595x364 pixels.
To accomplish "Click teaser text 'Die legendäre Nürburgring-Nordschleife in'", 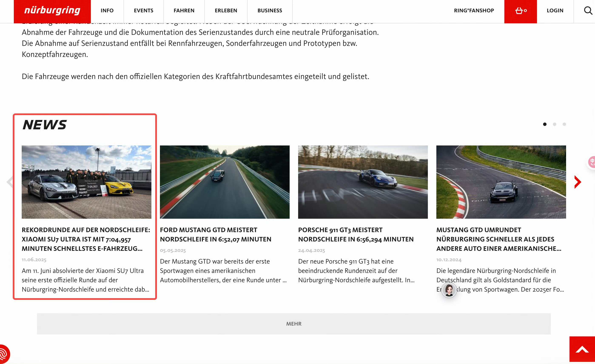I will pyautogui.click(x=500, y=280).
